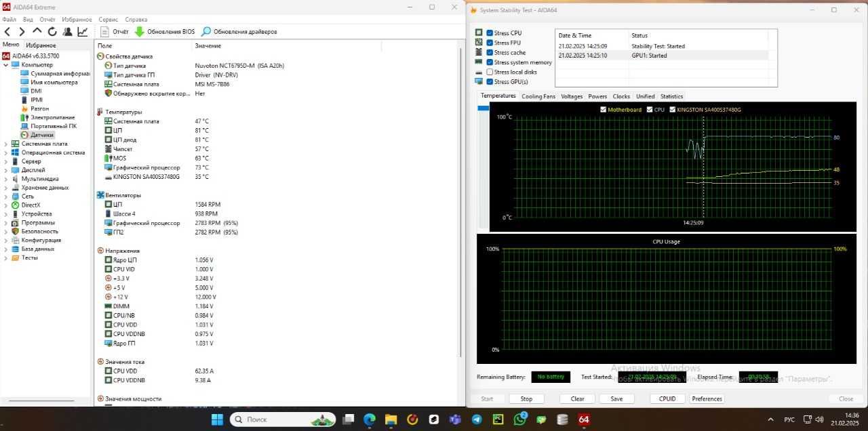
Task: Expand the Сервер tree node
Action: click(6, 161)
